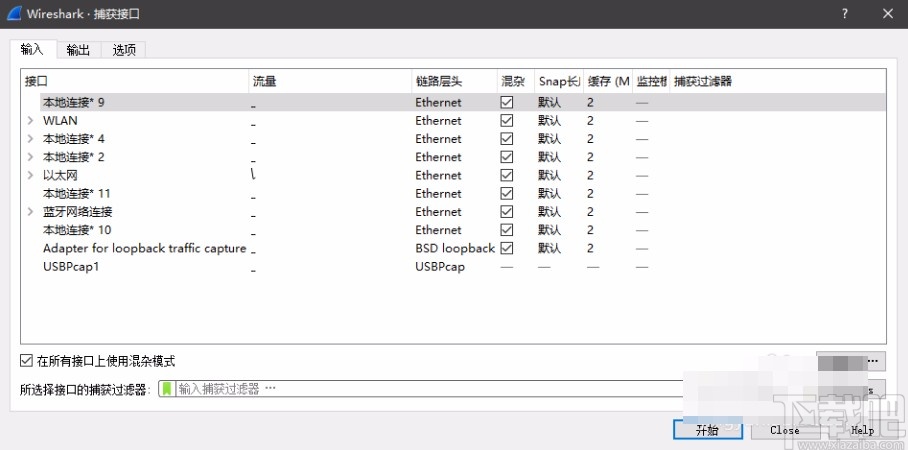Switch to the 输出 tab
The height and width of the screenshot is (450, 908).
click(78, 50)
